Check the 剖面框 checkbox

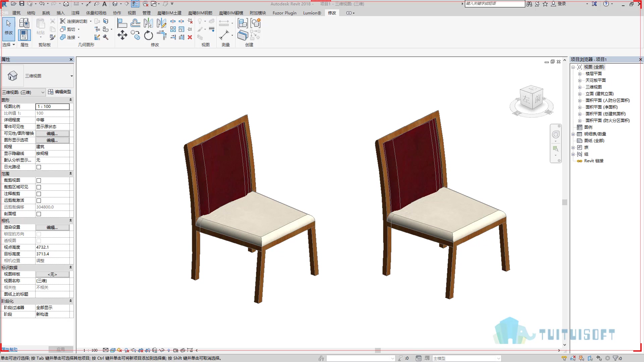pyautogui.click(x=39, y=214)
